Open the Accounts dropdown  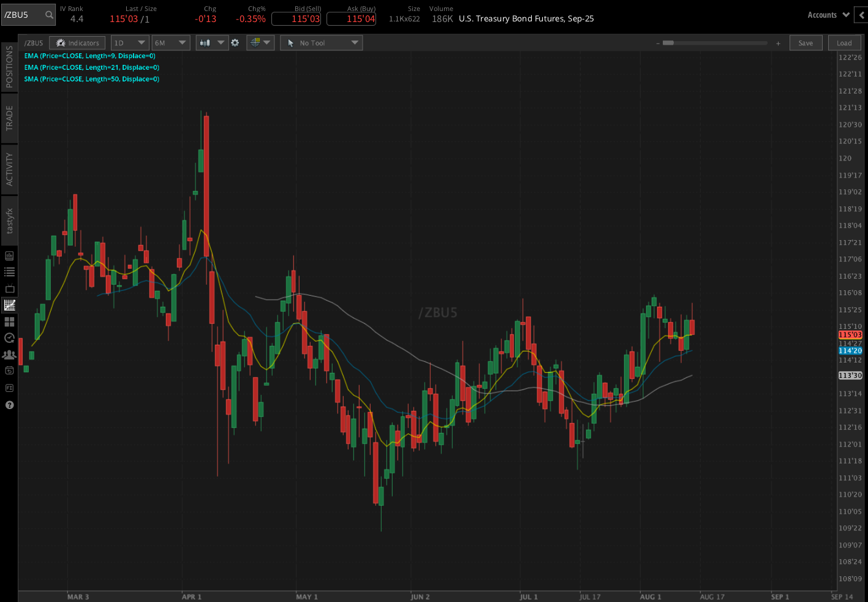[828, 15]
